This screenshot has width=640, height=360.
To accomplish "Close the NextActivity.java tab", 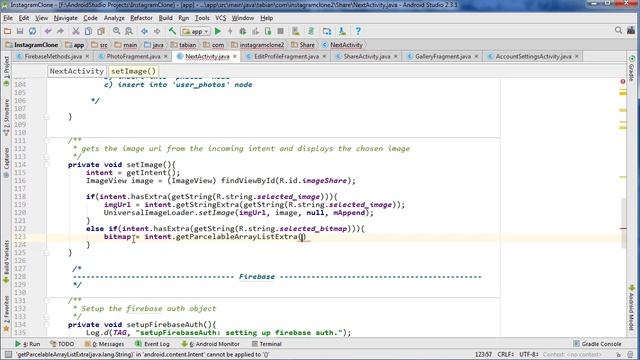I will pyautogui.click(x=235, y=56).
